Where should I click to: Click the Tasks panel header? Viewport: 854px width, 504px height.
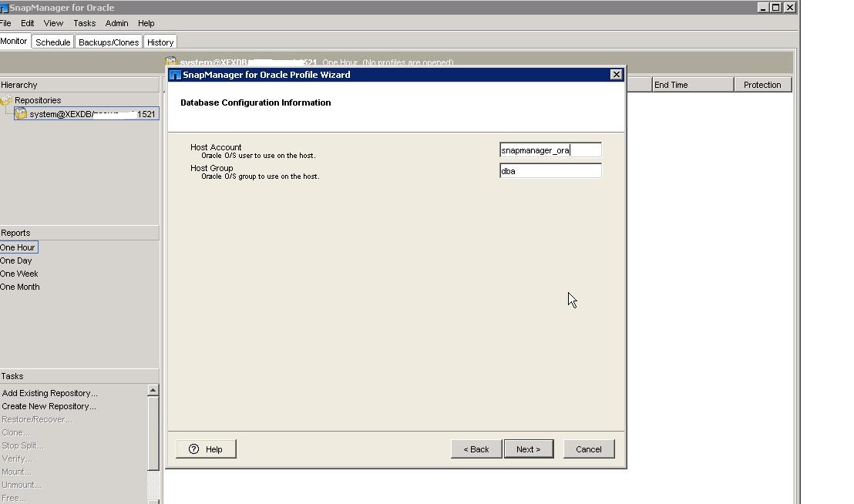click(79, 376)
